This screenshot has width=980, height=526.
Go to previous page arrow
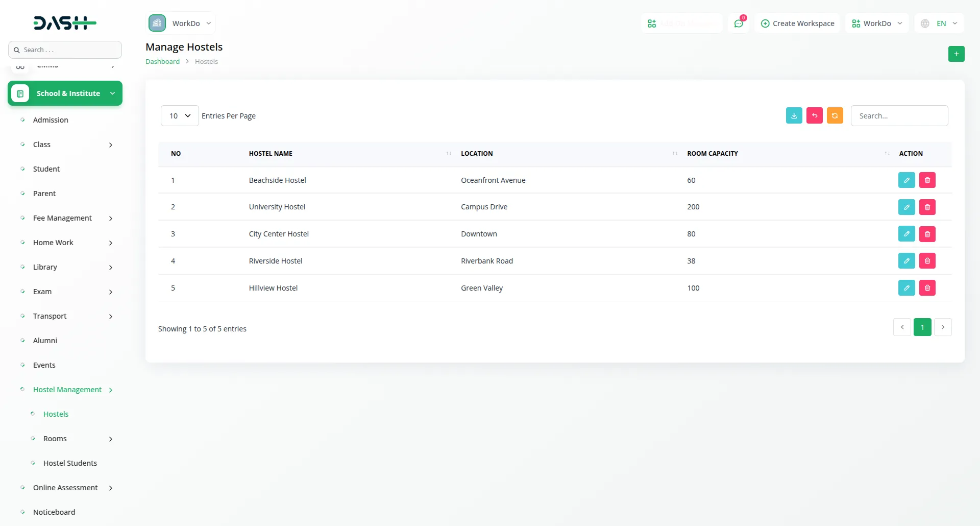(902, 327)
